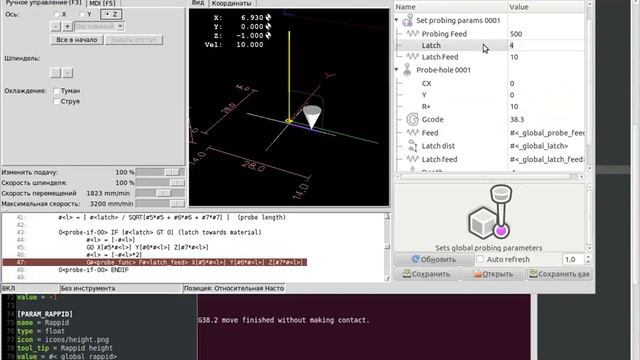Select the X axis radio button
The width and height of the screenshot is (640, 360).
[57, 14]
